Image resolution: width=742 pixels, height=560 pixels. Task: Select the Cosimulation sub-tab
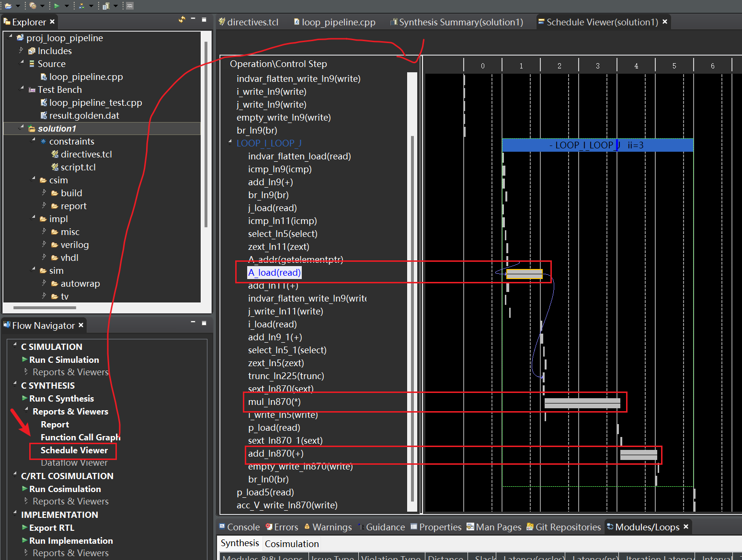[x=292, y=544]
